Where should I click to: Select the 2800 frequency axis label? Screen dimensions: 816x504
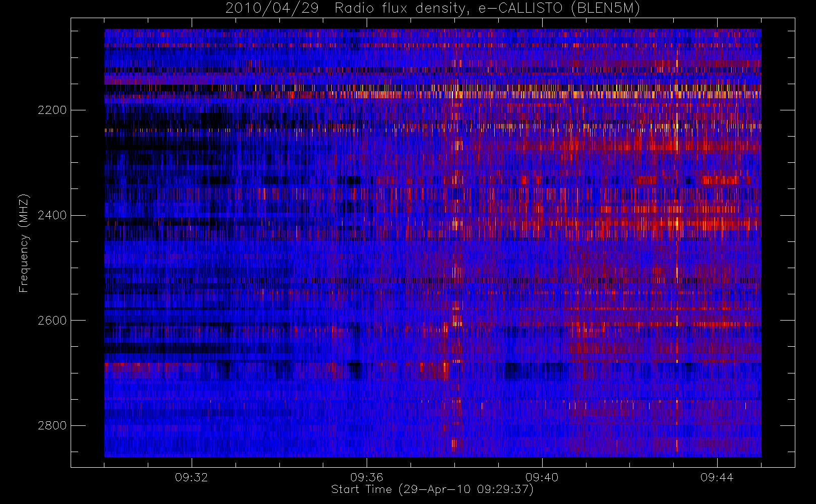coord(52,425)
